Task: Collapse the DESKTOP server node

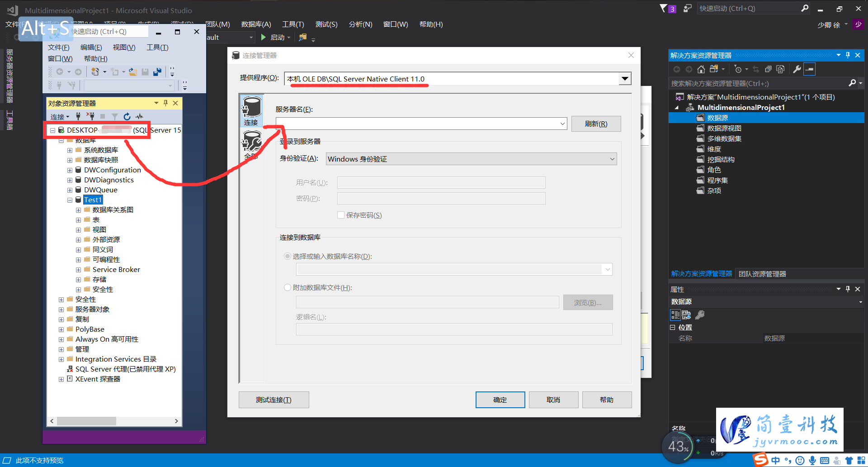Action: [x=53, y=130]
